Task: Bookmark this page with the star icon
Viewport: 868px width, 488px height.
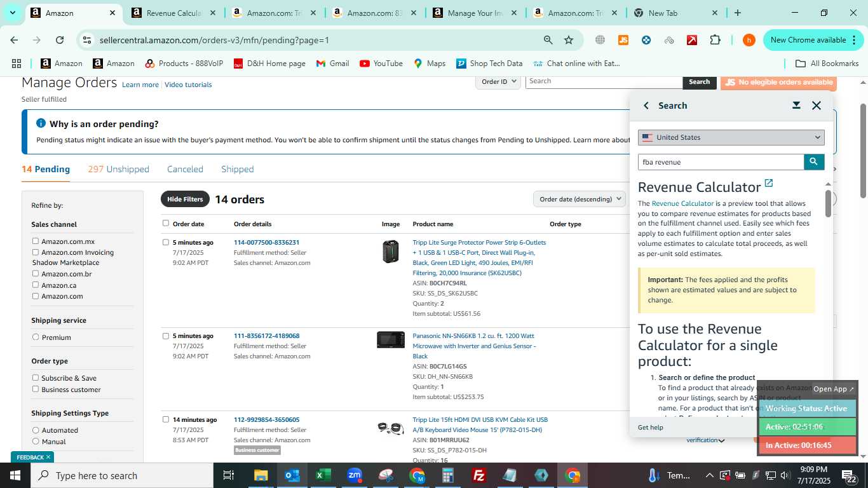Action: (x=569, y=40)
